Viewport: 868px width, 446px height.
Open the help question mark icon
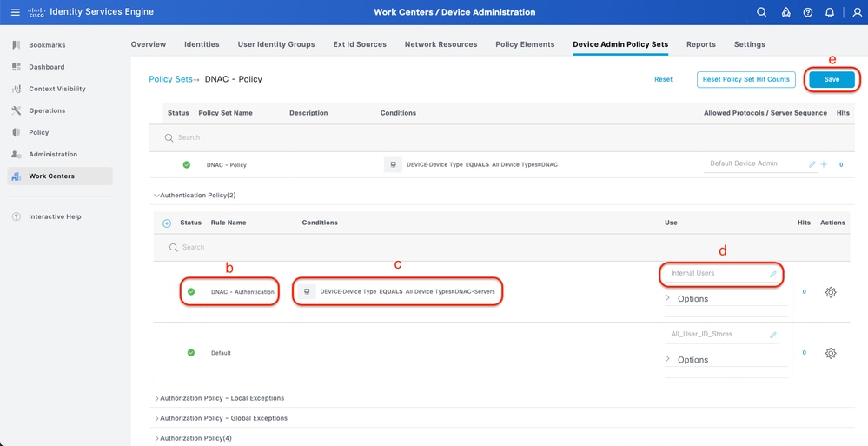pos(808,12)
